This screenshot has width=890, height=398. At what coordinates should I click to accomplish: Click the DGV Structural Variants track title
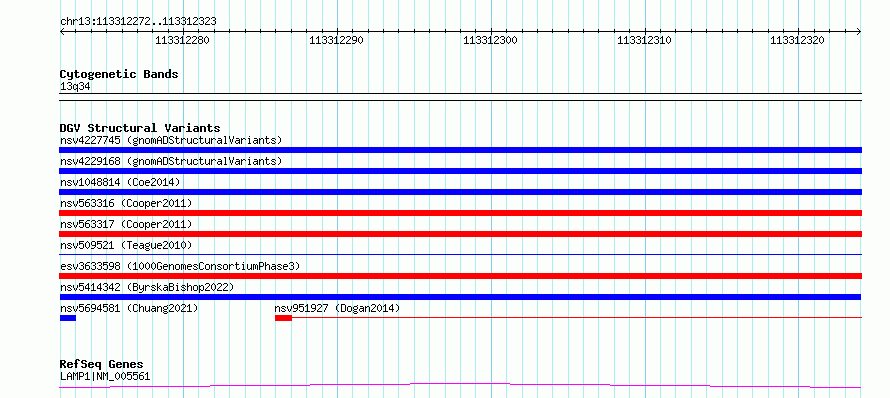(140, 128)
